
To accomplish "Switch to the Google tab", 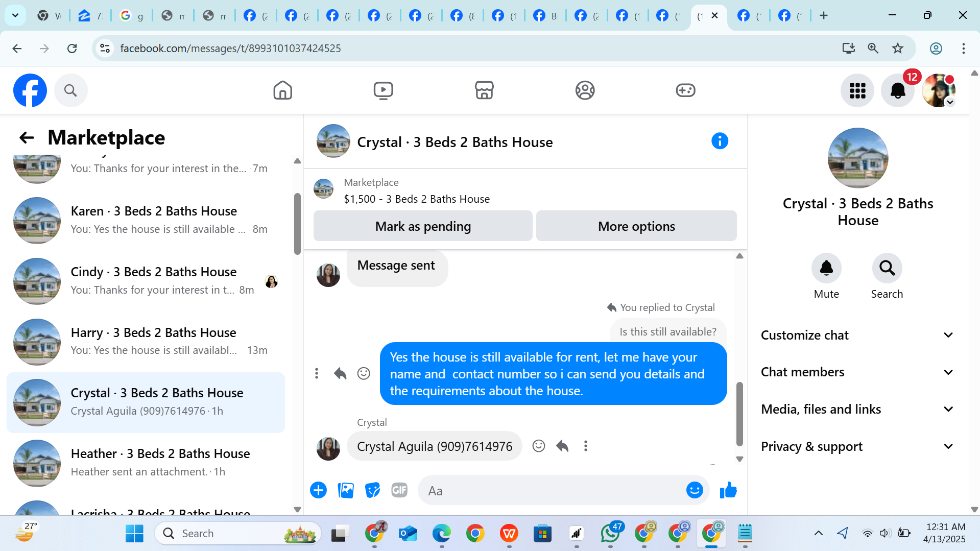I will pyautogui.click(x=131, y=15).
